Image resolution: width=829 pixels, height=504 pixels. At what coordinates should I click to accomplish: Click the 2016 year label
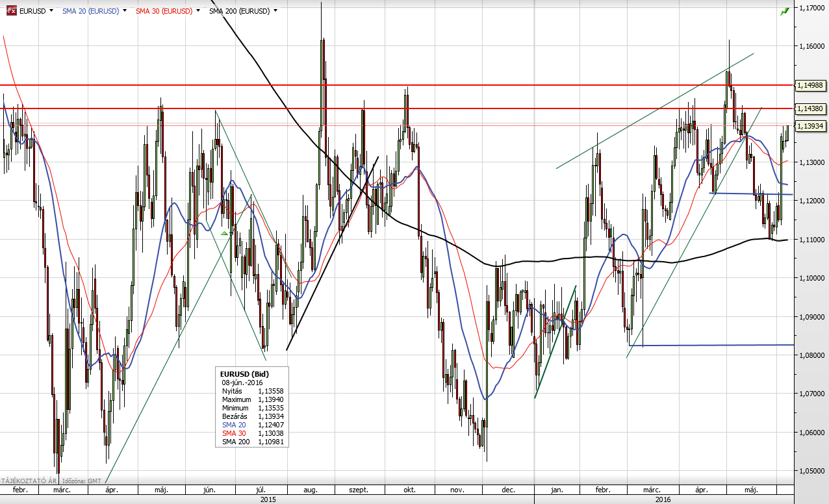click(663, 499)
